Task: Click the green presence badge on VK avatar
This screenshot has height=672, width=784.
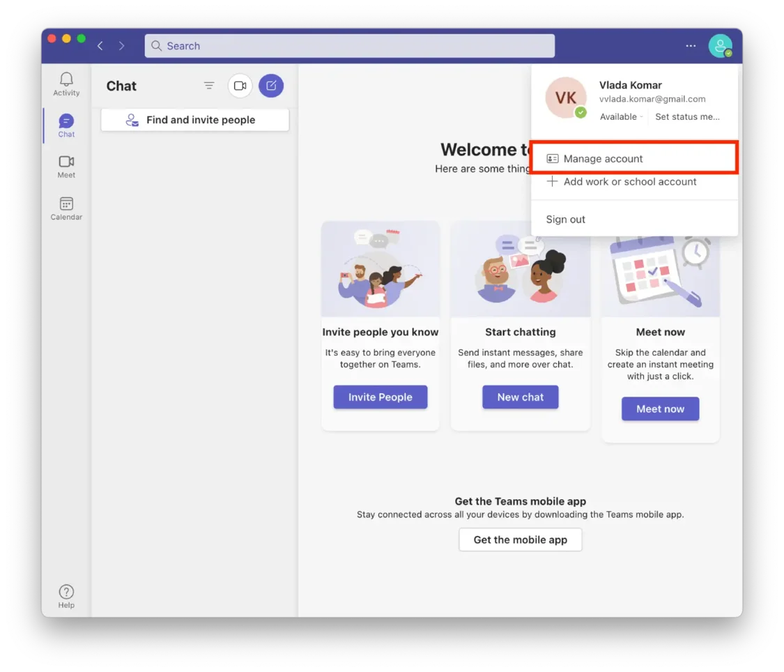Action: coord(581,112)
